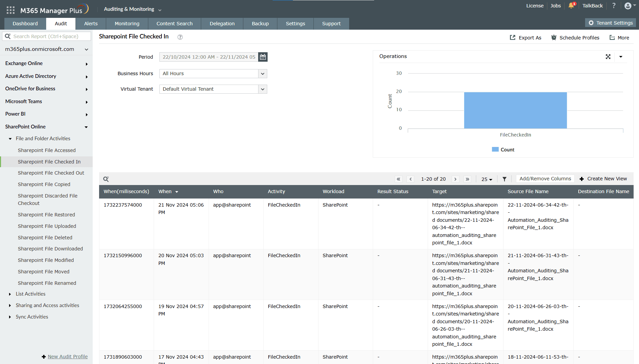Focus the Search Report input field
This screenshot has height=364, width=639.
pyautogui.click(x=51, y=36)
